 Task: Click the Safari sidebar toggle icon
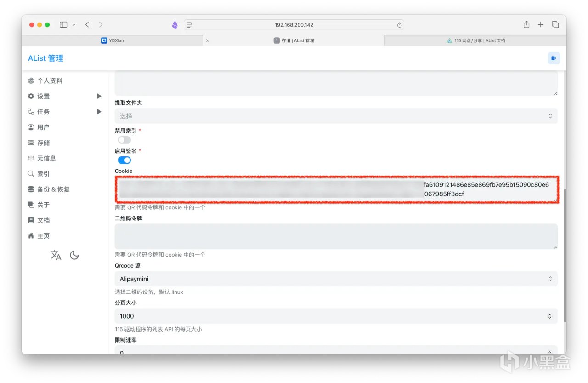click(x=63, y=25)
